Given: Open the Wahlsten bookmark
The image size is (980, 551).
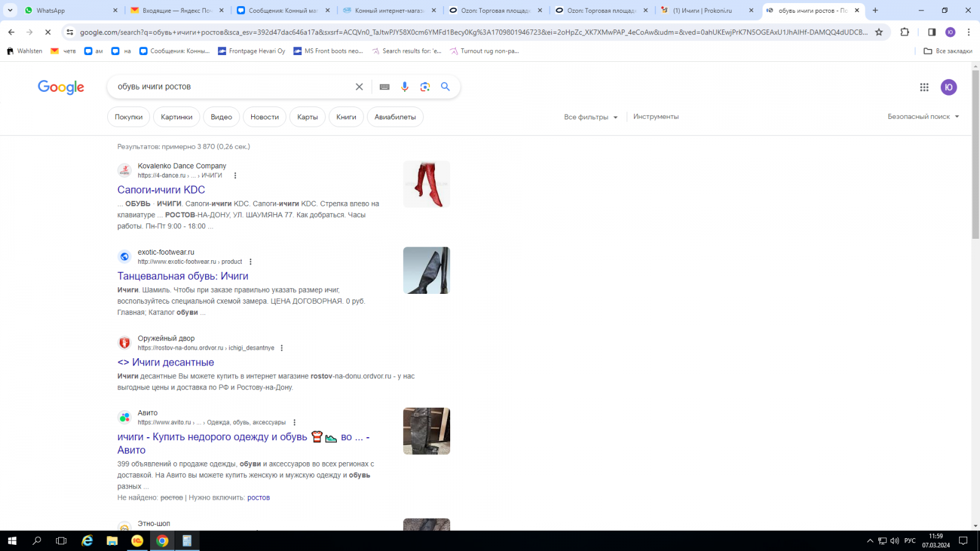Looking at the screenshot, I should tap(24, 51).
